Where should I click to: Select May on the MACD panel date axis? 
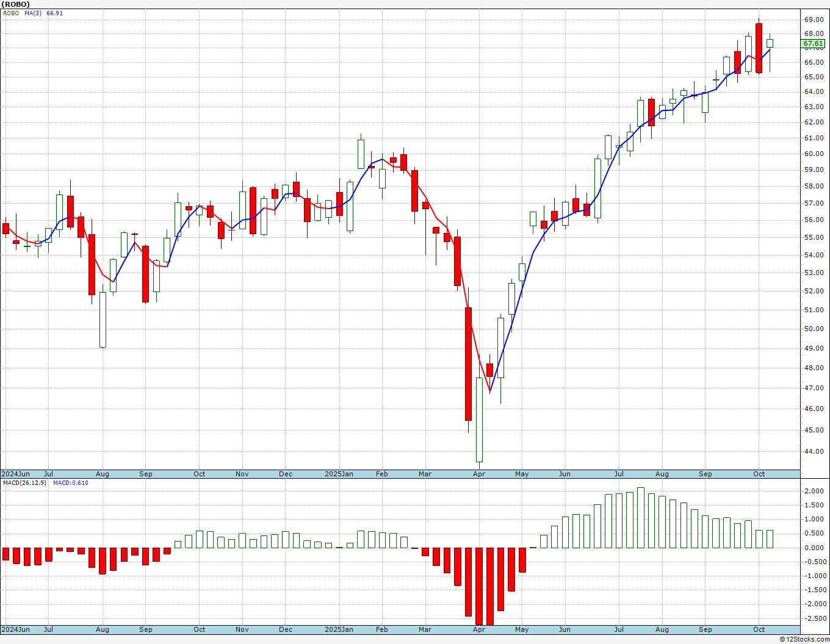point(522,629)
